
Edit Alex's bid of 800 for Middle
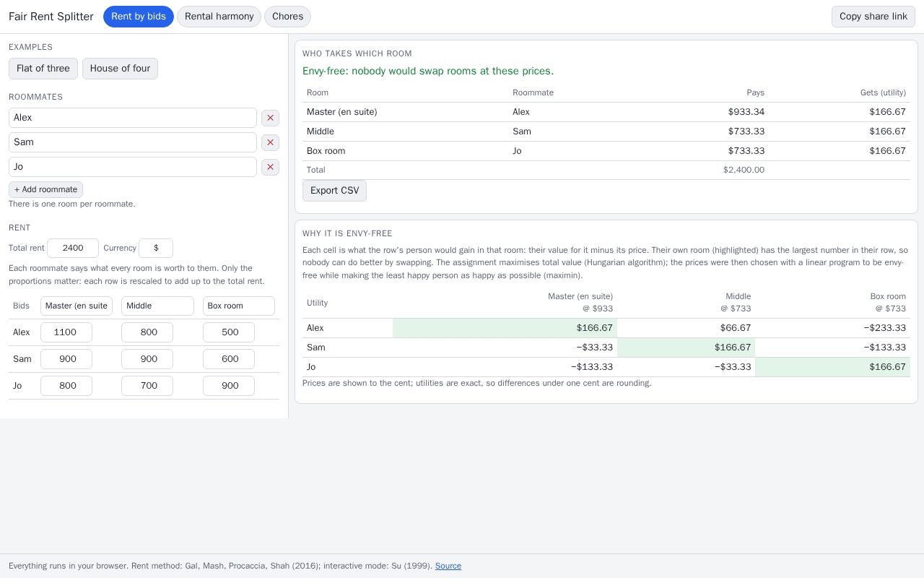(147, 332)
